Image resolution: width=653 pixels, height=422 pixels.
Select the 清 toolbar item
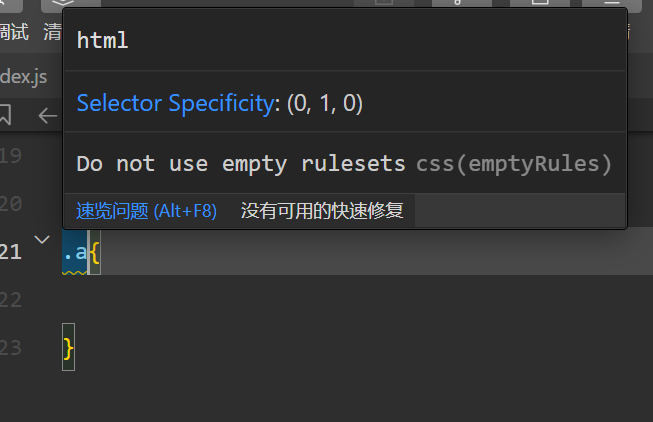click(x=52, y=32)
